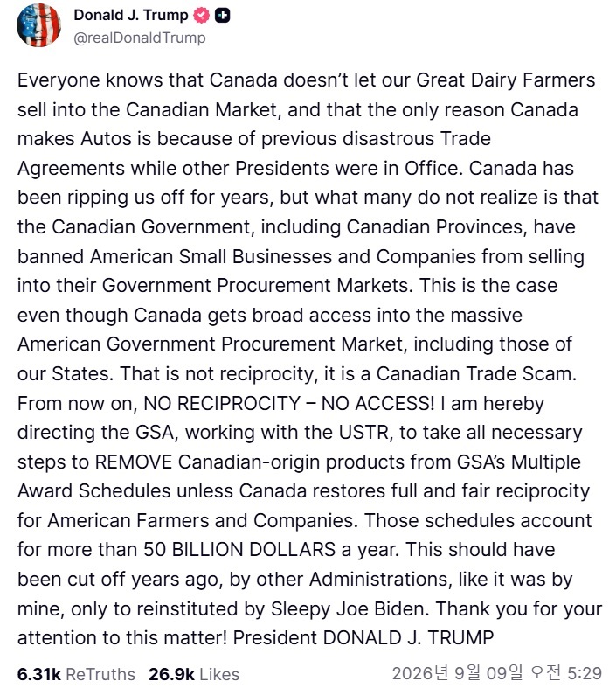Open the Donald J. Trump profile avatar

(38, 25)
